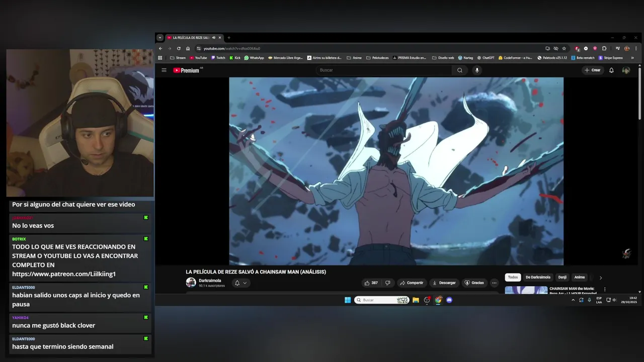Click the Compartir share button
The height and width of the screenshot is (362, 644).
(412, 283)
